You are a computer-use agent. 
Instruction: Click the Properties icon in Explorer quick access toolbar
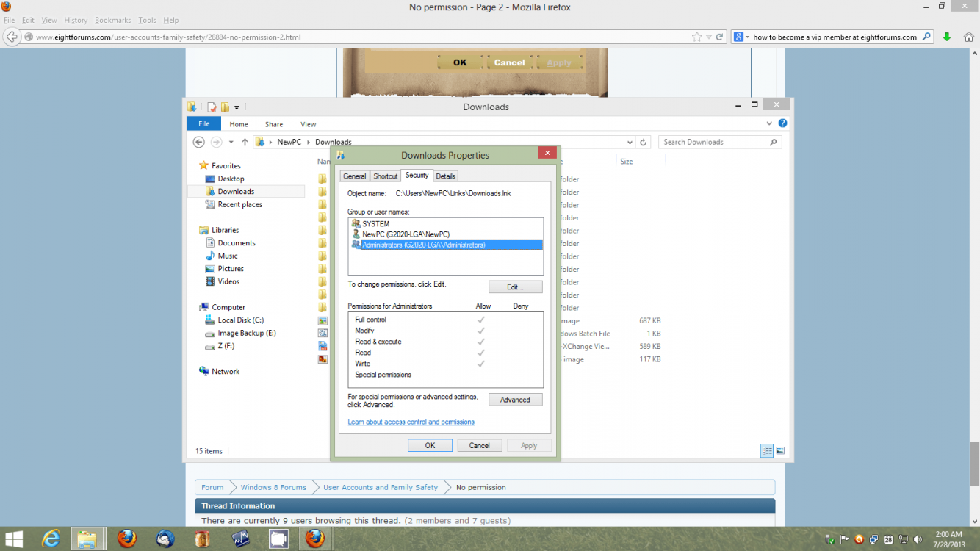212,107
